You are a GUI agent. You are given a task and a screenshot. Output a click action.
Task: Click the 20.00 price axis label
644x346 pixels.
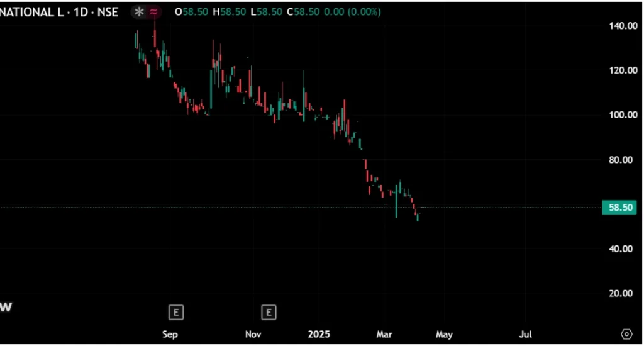pos(621,293)
